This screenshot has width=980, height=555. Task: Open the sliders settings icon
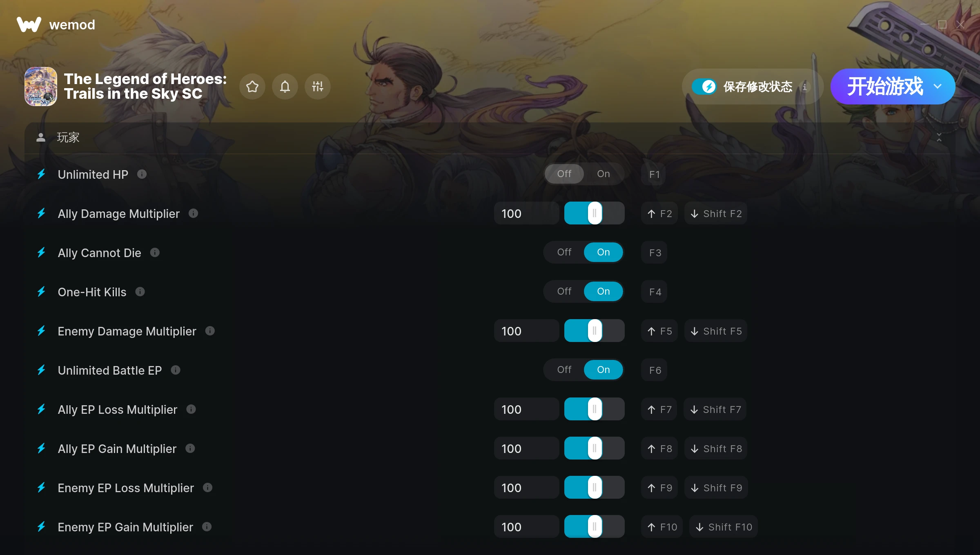pos(318,87)
